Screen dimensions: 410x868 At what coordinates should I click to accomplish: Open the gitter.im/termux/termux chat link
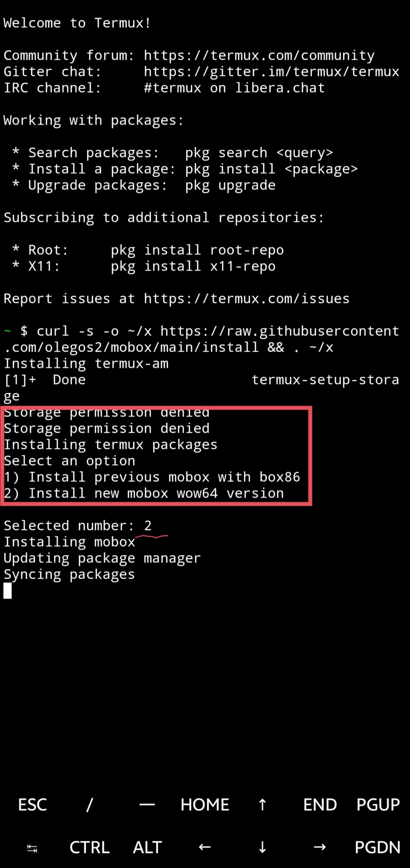(x=271, y=72)
